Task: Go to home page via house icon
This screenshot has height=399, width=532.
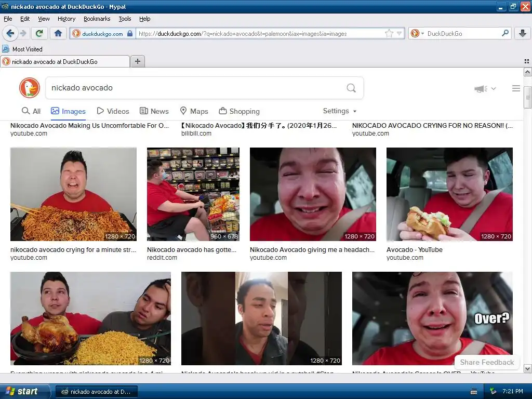Action: (58, 33)
